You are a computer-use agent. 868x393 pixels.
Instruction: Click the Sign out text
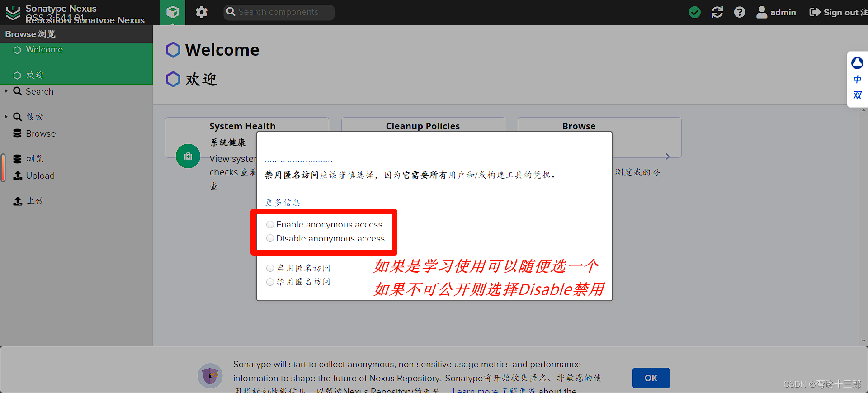[x=841, y=12]
